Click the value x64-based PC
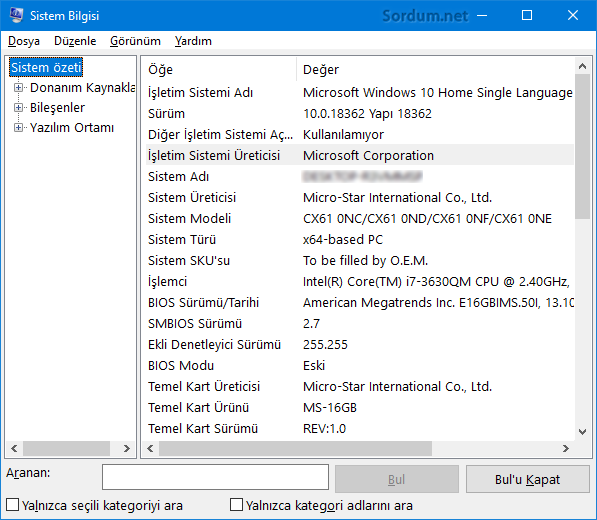 [343, 239]
